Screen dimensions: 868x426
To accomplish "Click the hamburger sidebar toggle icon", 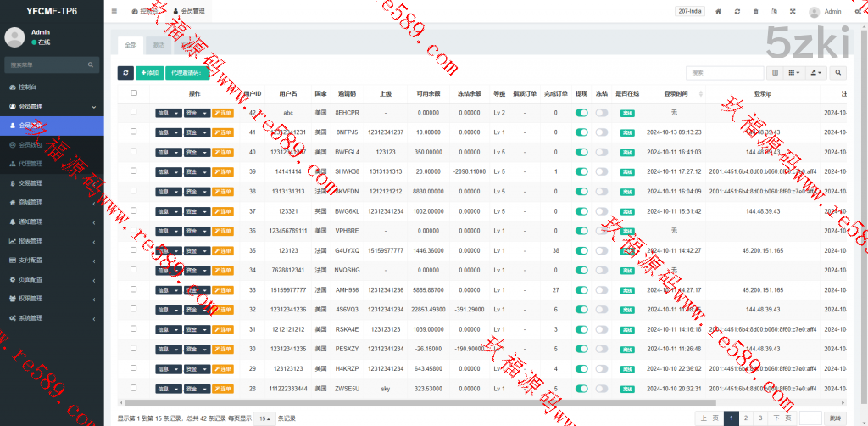I will pyautogui.click(x=114, y=11).
